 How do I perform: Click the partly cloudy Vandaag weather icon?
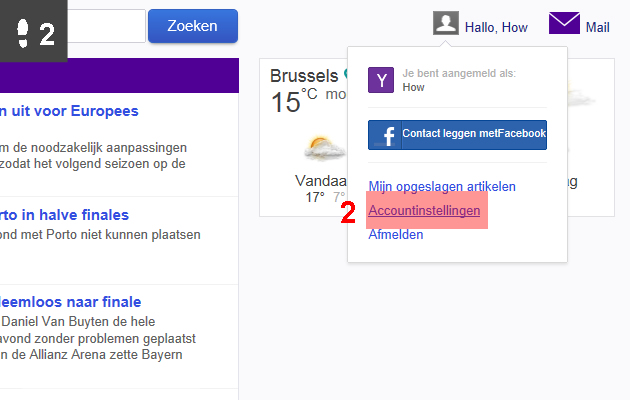click(324, 149)
